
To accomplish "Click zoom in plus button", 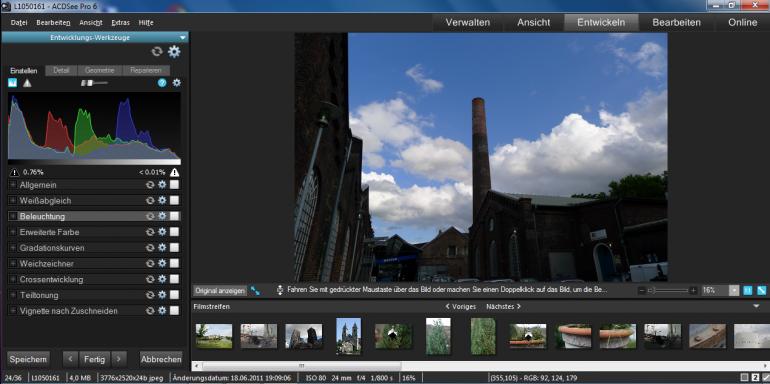I will pyautogui.click(x=693, y=291).
